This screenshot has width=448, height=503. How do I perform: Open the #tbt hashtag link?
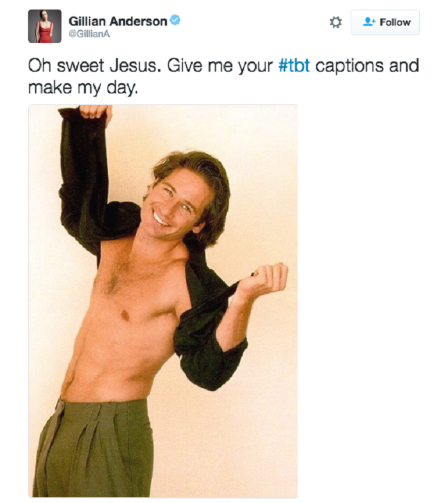tap(294, 65)
